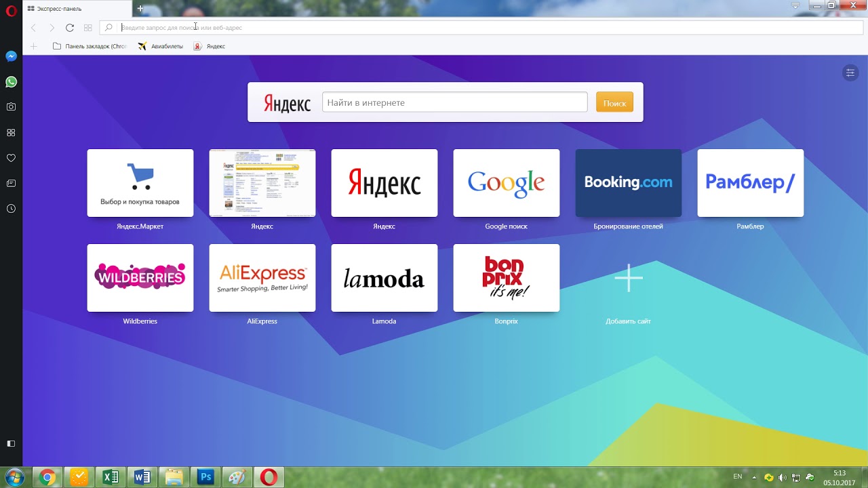868x488 pixels.
Task: Open bookmarks via the heart sidebar icon
Action: [11, 158]
